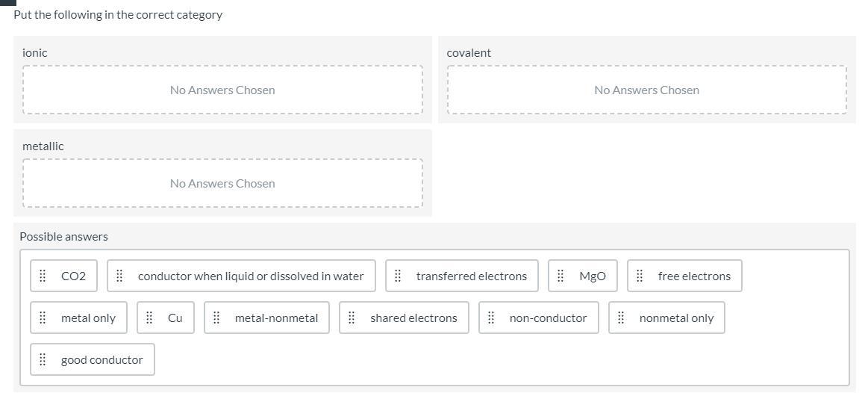
Task: Click the covalent category drop zone
Action: click(646, 90)
